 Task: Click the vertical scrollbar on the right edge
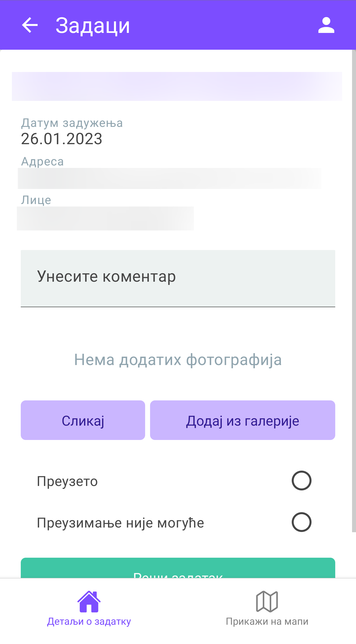[x=354, y=290]
